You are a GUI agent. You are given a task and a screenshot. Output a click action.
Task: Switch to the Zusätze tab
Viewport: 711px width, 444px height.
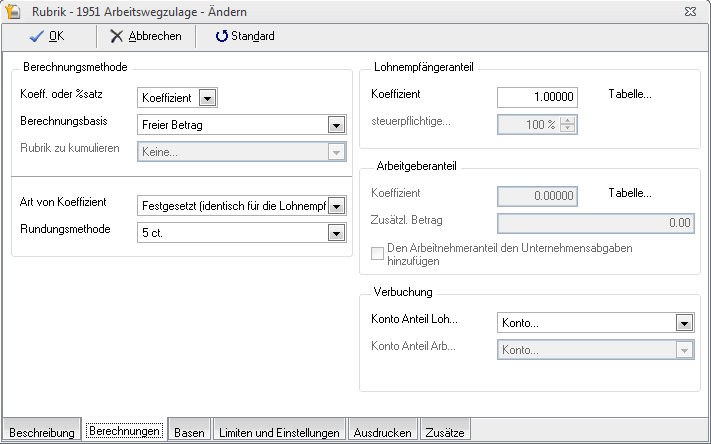coord(445,433)
